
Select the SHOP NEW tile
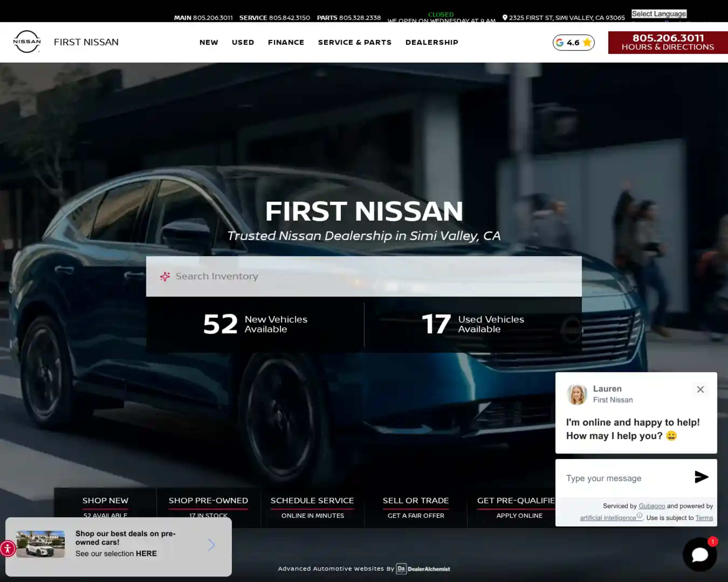point(105,507)
